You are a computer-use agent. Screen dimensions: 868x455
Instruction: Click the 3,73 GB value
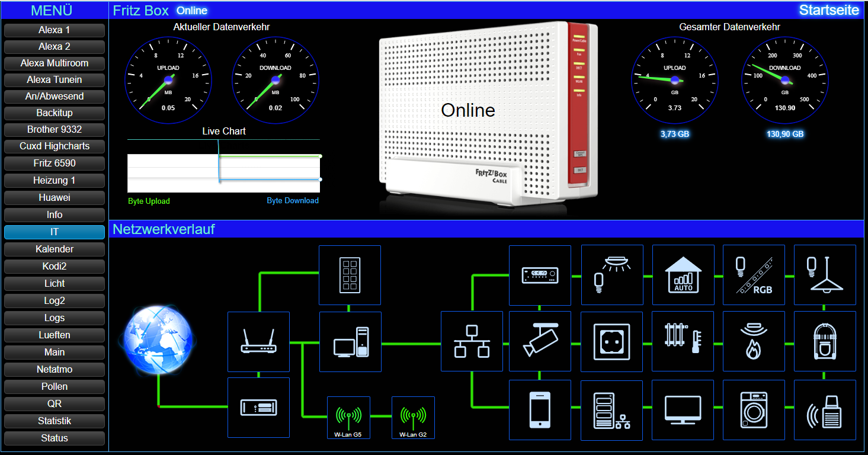click(675, 134)
